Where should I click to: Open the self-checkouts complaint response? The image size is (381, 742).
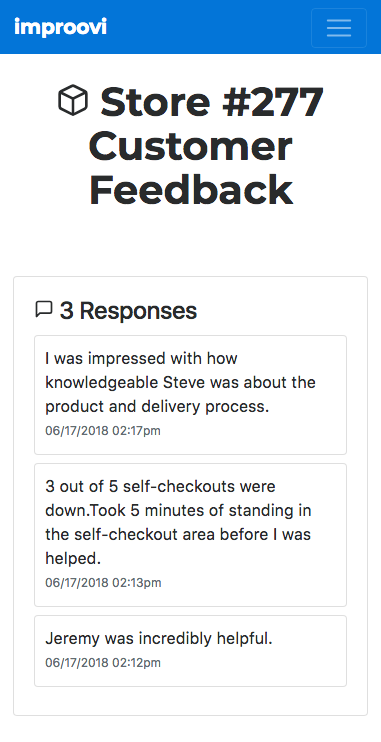pos(190,535)
